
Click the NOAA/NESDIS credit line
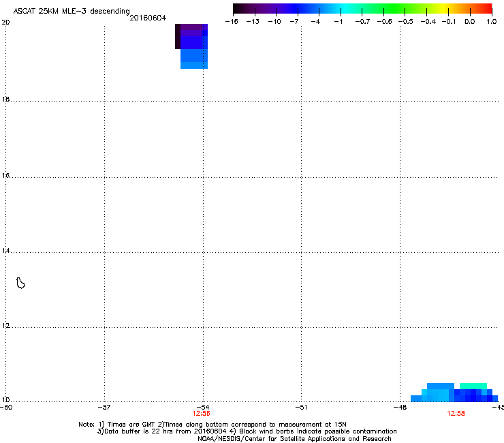[x=294, y=439]
